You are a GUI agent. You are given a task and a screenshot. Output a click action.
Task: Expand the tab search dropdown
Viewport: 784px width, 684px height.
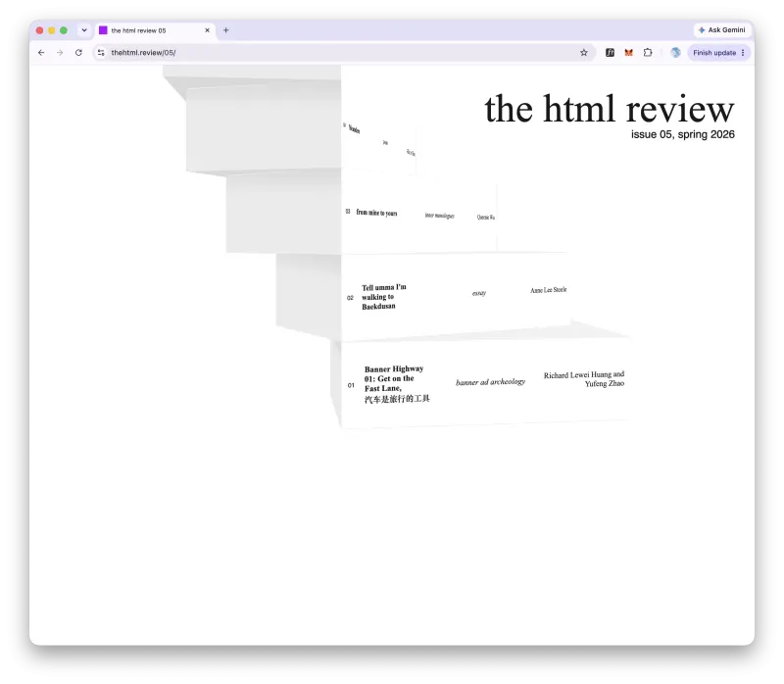pos(84,30)
